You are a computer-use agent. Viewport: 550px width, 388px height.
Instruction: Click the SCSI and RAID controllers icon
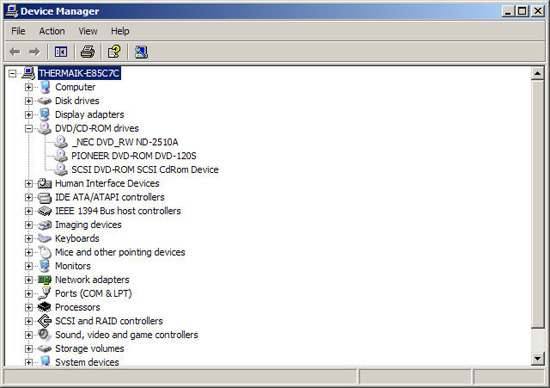[x=45, y=321]
